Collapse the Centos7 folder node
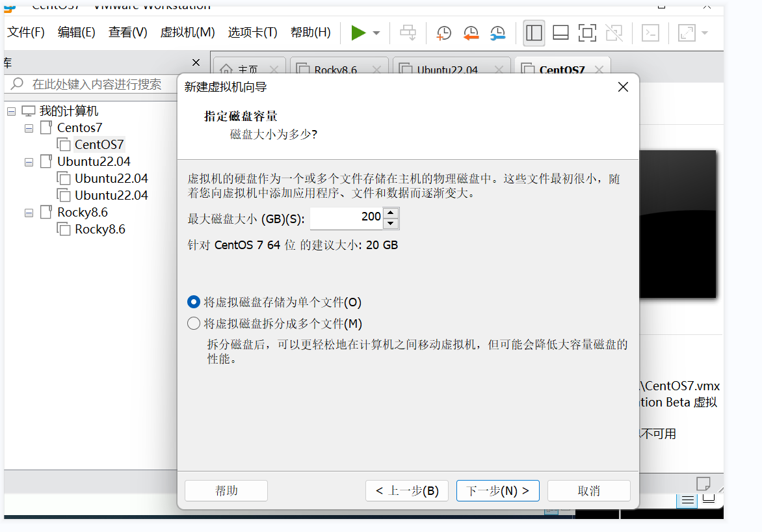 29,128
